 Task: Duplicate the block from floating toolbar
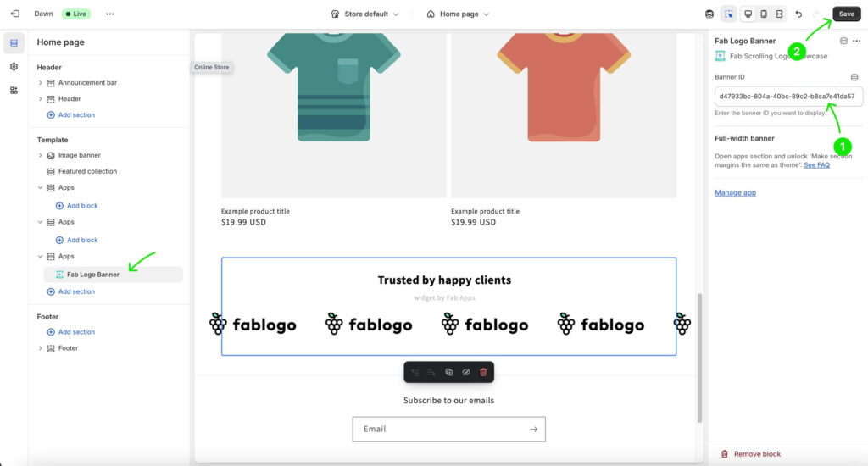(449, 373)
